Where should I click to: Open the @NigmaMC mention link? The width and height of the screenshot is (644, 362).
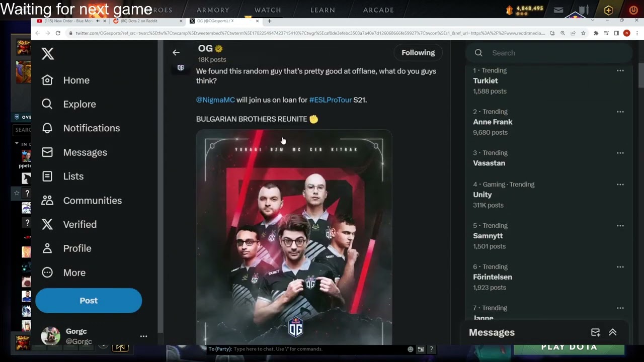[x=215, y=100]
